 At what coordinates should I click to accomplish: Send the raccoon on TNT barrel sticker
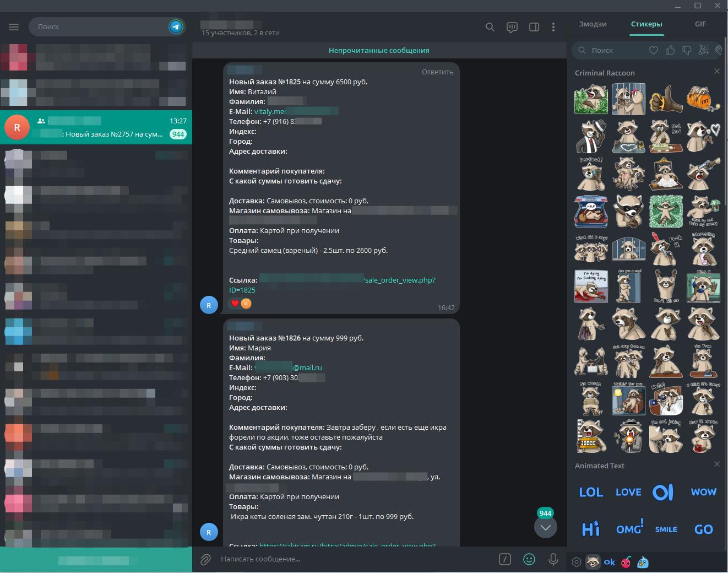703,99
